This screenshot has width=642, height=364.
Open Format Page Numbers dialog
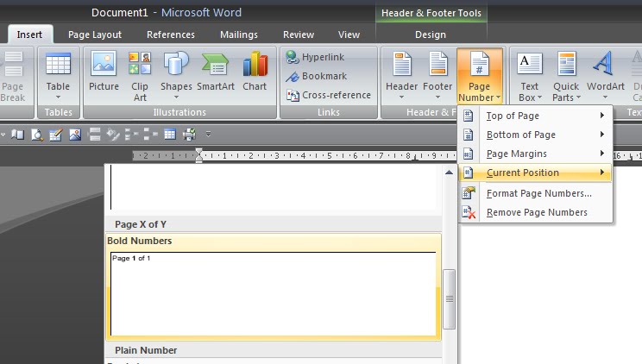pos(535,193)
